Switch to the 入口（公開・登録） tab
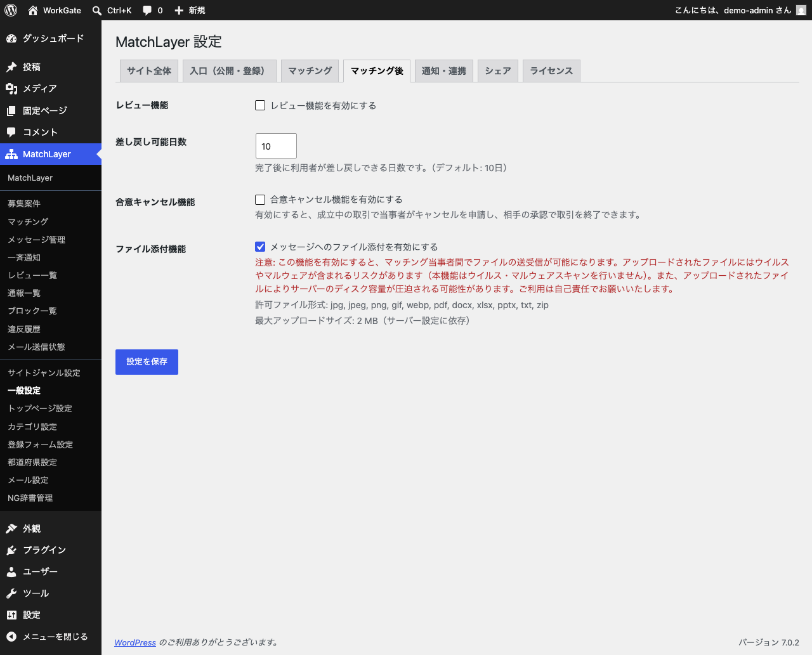 (x=230, y=71)
